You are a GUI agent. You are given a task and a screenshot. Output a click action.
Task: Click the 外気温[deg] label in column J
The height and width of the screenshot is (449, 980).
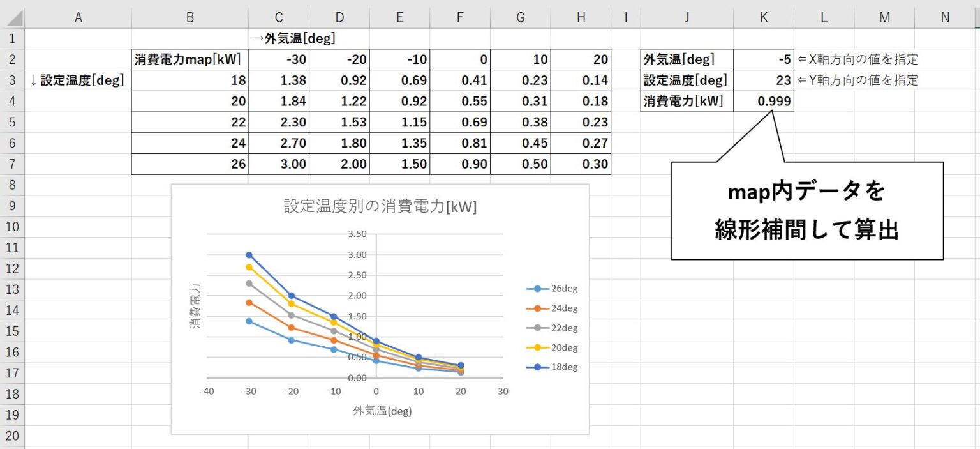687,59
